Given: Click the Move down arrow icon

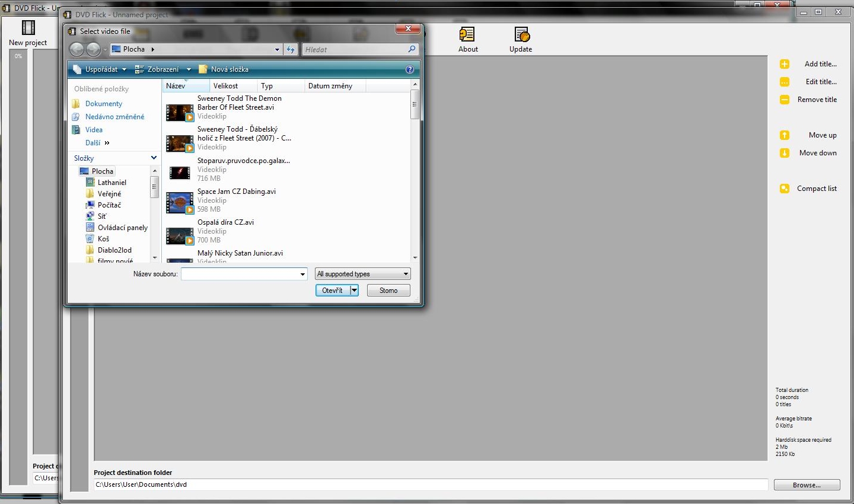Looking at the screenshot, I should pyautogui.click(x=785, y=153).
